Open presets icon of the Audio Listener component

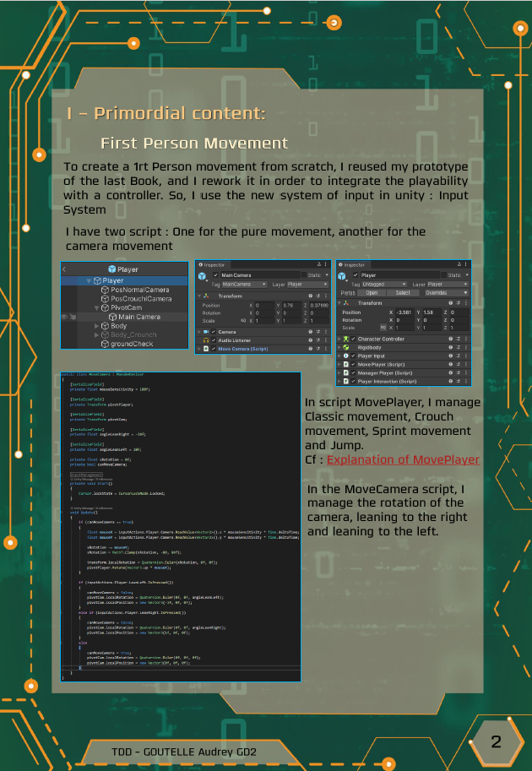pyautogui.click(x=318, y=340)
